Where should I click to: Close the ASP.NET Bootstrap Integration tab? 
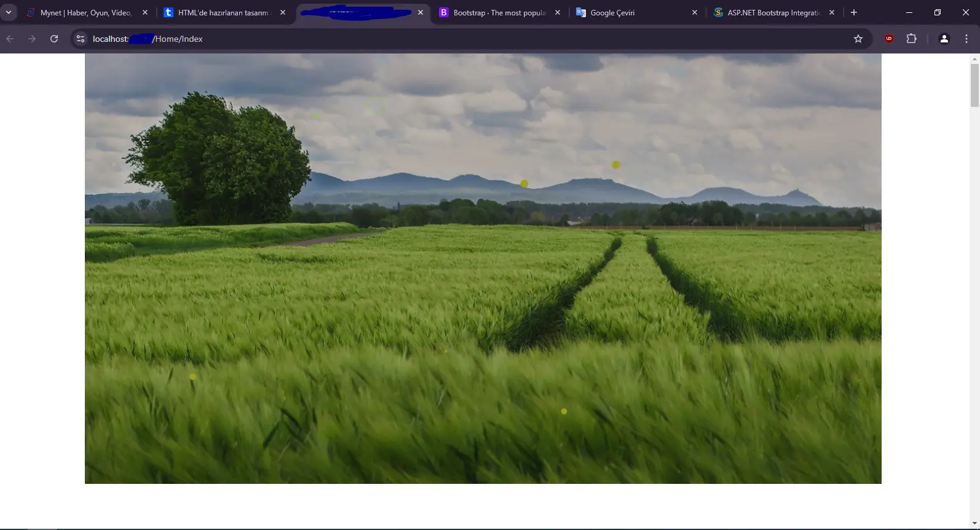click(x=832, y=12)
